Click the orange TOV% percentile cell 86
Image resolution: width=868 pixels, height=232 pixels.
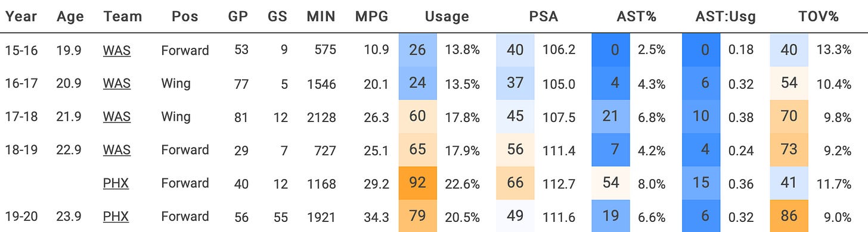point(789,217)
